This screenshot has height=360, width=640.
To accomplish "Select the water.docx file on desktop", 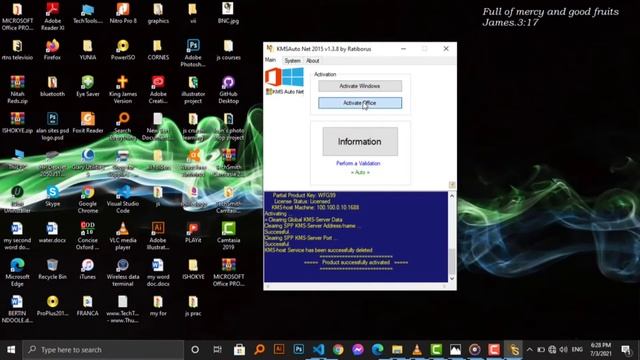I will point(52,233).
